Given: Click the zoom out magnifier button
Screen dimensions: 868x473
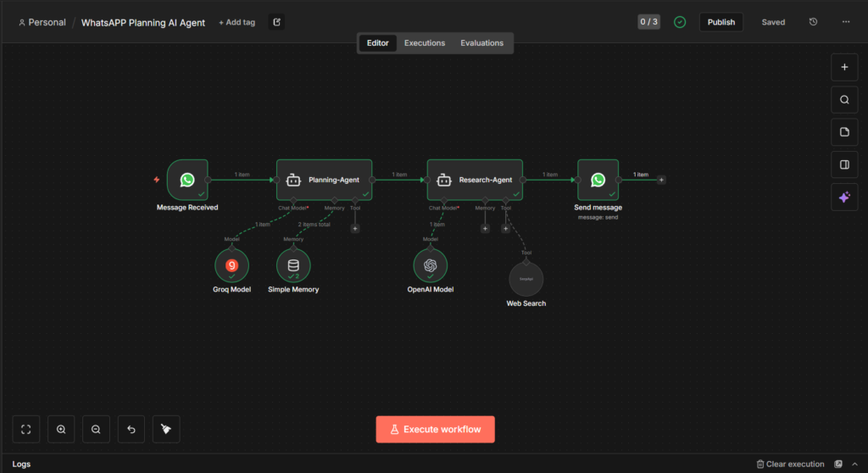Looking at the screenshot, I should pos(96,430).
